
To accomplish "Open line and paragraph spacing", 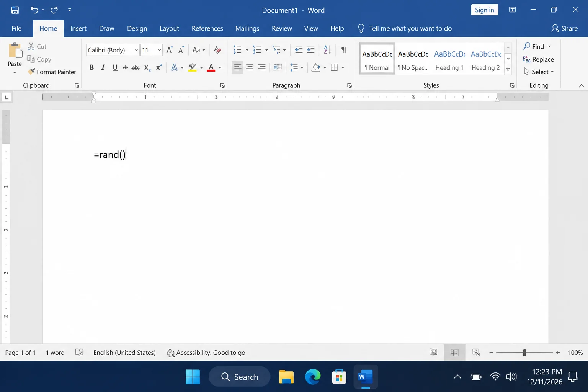I will coord(297,68).
